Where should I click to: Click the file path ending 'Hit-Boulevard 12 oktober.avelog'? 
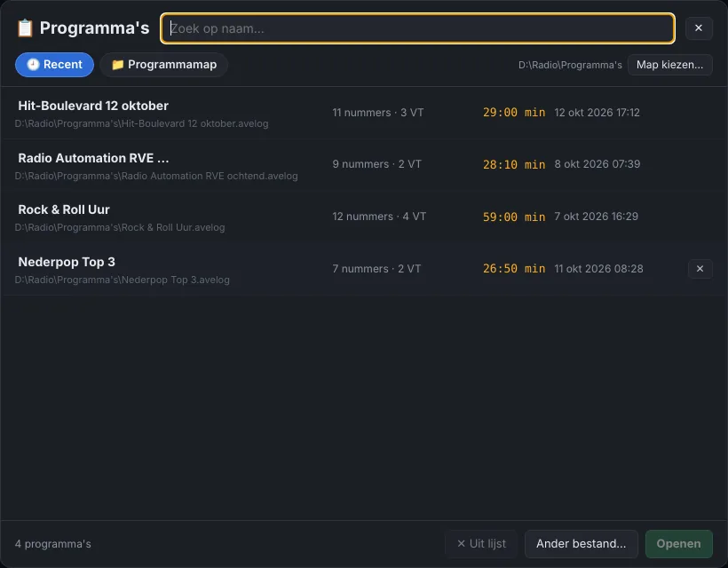pyautogui.click(x=142, y=124)
